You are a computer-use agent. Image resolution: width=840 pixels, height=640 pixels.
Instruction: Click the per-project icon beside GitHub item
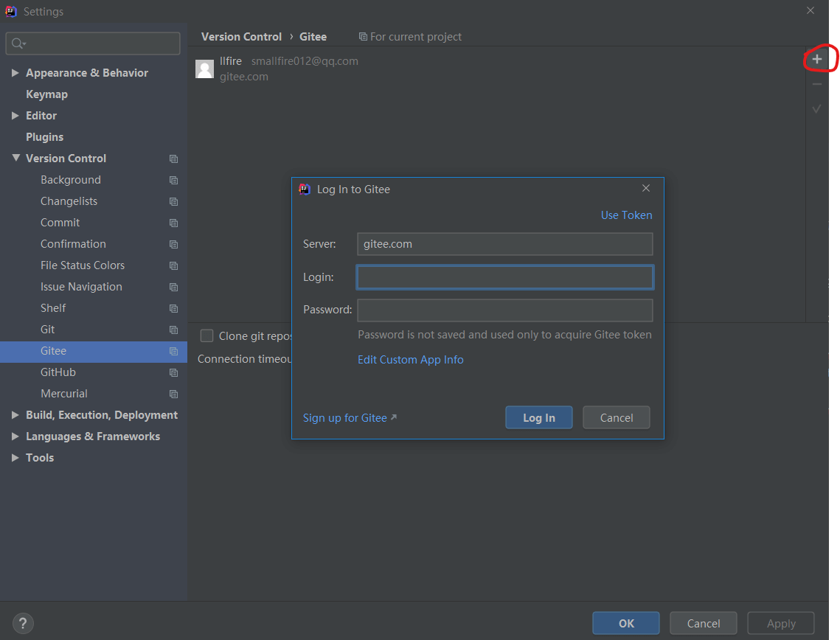tap(173, 373)
